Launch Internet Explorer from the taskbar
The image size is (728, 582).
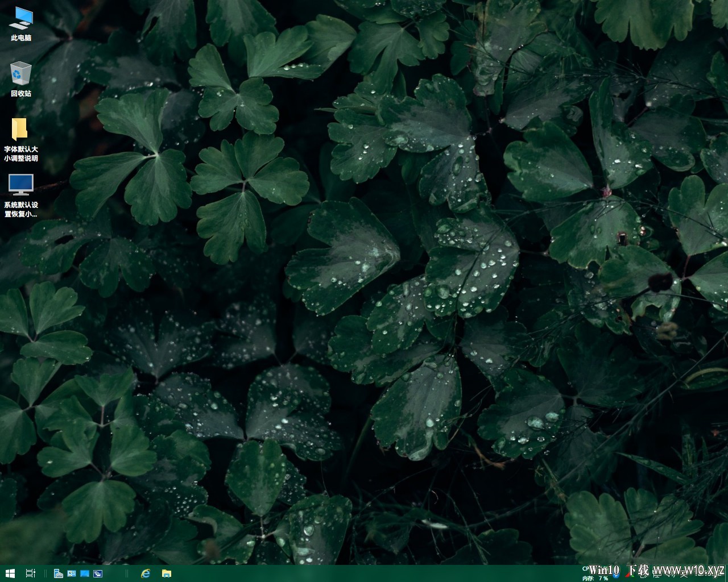146,573
